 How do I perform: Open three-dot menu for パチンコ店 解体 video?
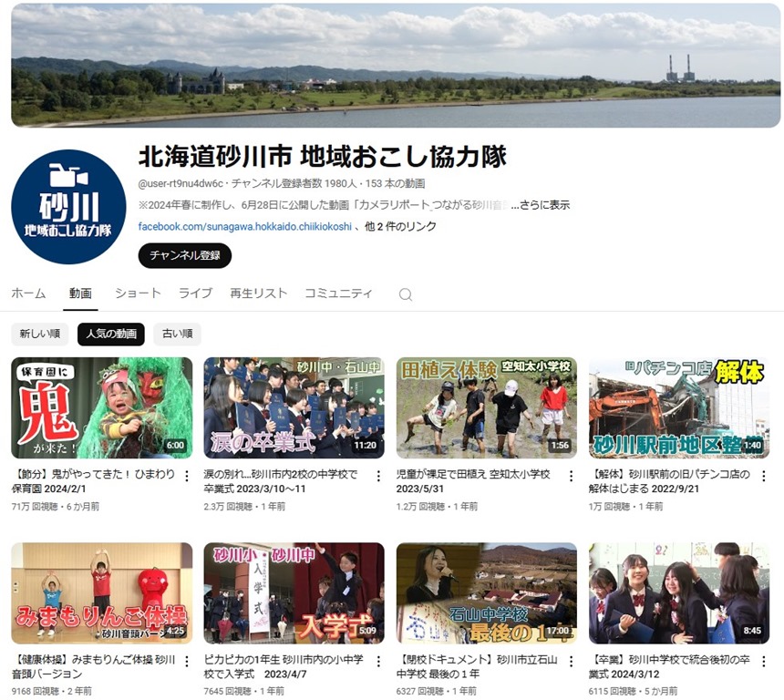pos(764,476)
